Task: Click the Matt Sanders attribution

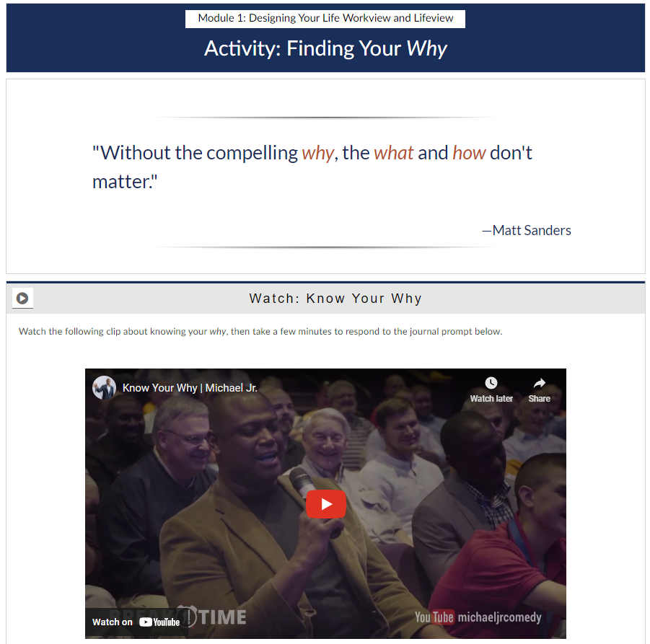Action: point(527,230)
